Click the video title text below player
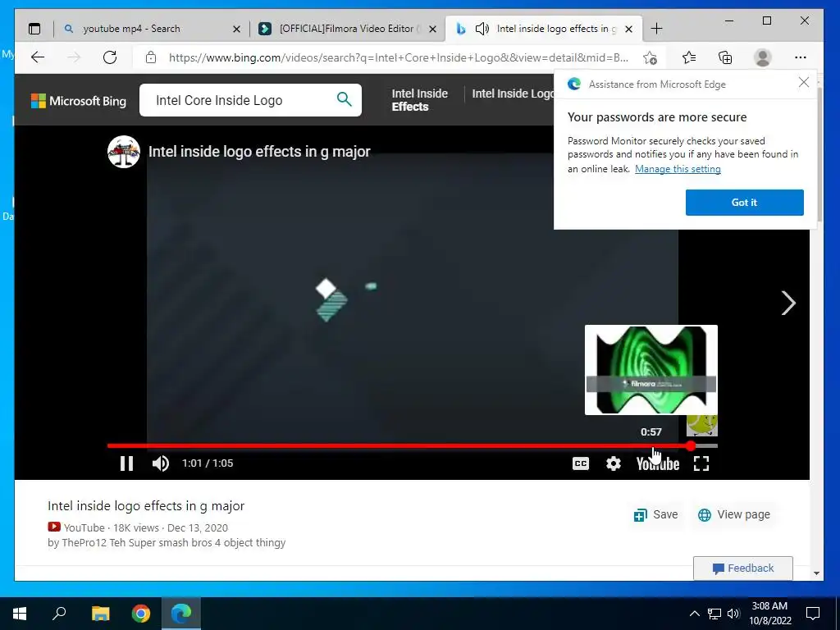The width and height of the screenshot is (840, 630). (146, 505)
